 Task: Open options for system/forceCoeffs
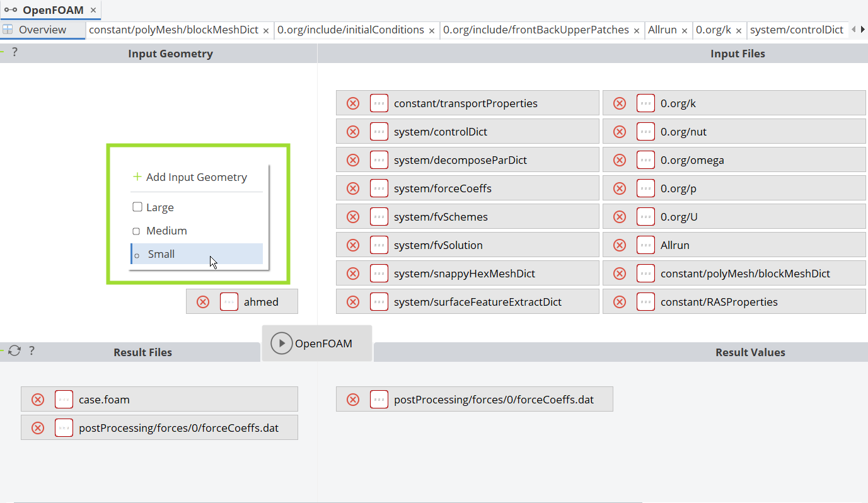click(379, 188)
